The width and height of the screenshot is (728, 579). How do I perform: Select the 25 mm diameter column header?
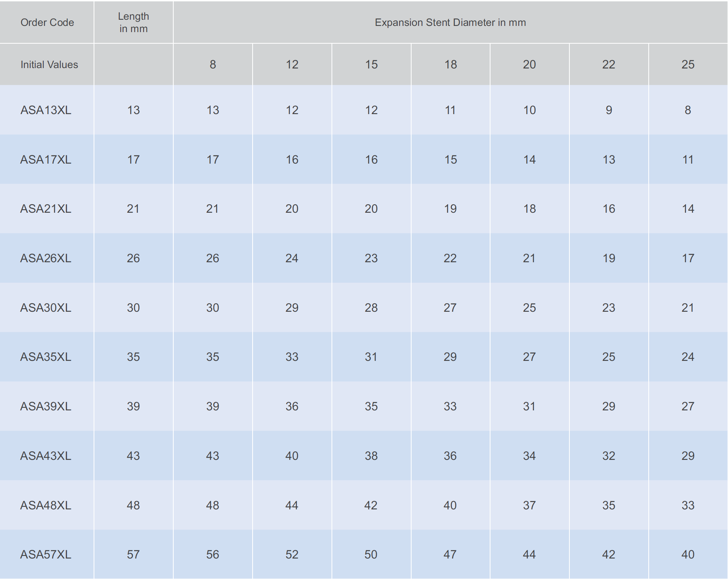click(x=688, y=65)
